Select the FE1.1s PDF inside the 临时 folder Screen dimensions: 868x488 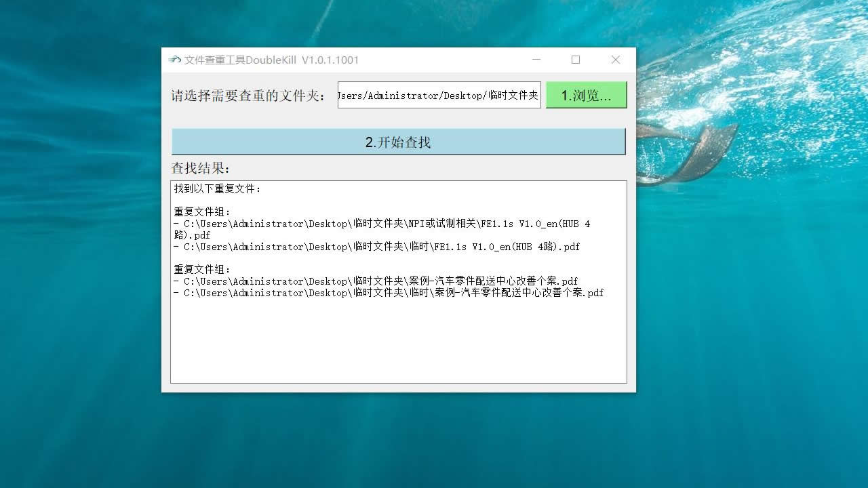coord(380,247)
